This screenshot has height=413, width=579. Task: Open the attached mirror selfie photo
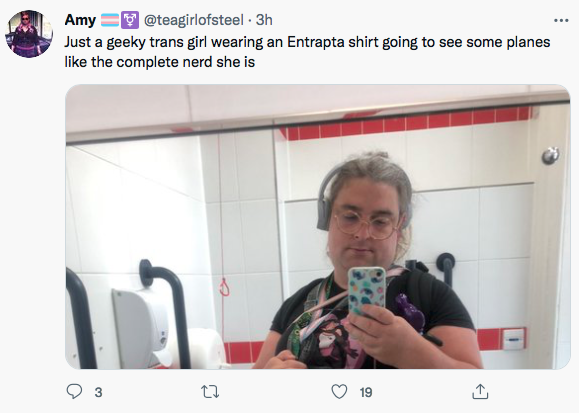click(318, 226)
